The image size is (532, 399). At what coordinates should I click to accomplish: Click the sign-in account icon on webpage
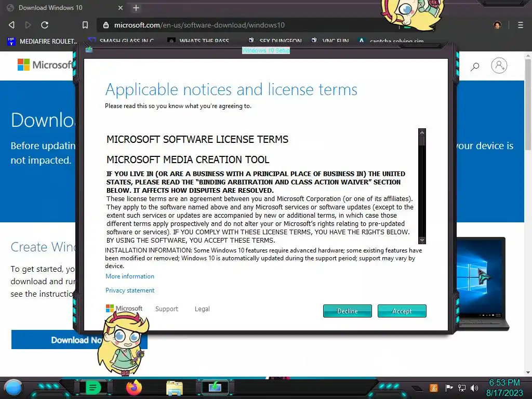tap(499, 65)
